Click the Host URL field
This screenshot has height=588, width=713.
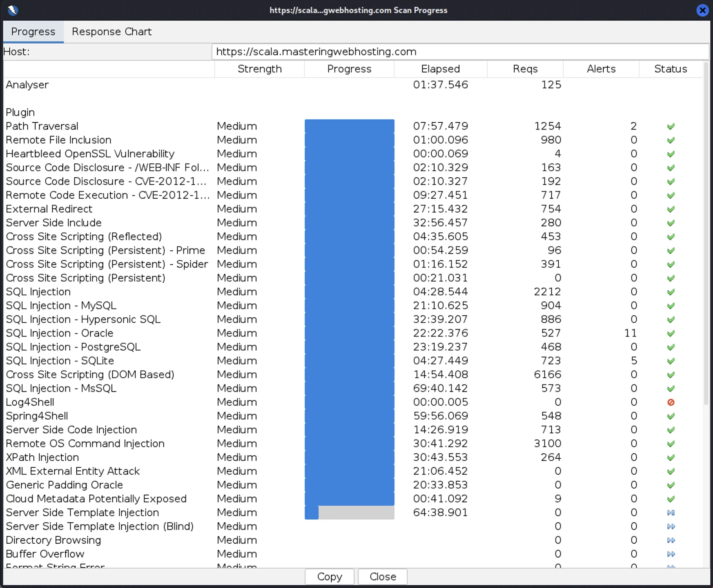[x=460, y=52]
